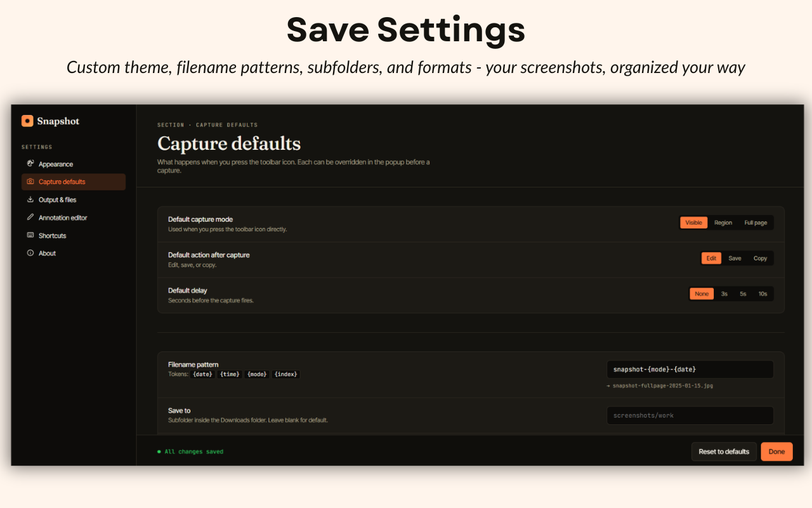Viewport: 812px width, 508px height.
Task: Click the 'Capture defaults' page heading
Action: click(x=229, y=144)
